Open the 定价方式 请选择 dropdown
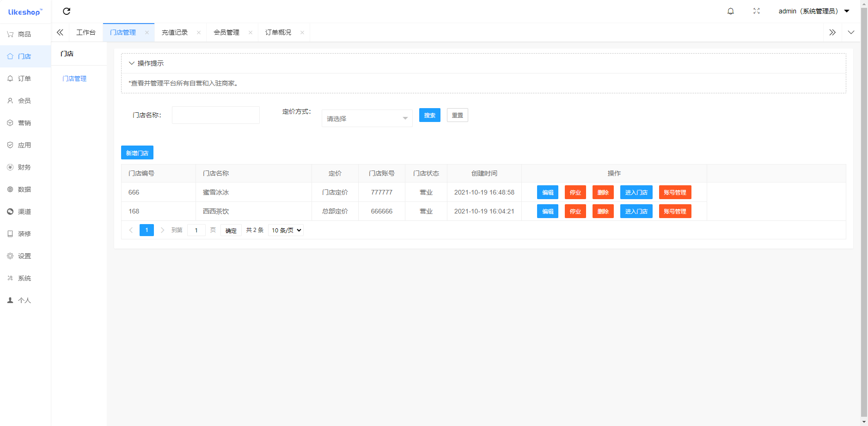Viewport: 868px width, 426px height. [367, 118]
